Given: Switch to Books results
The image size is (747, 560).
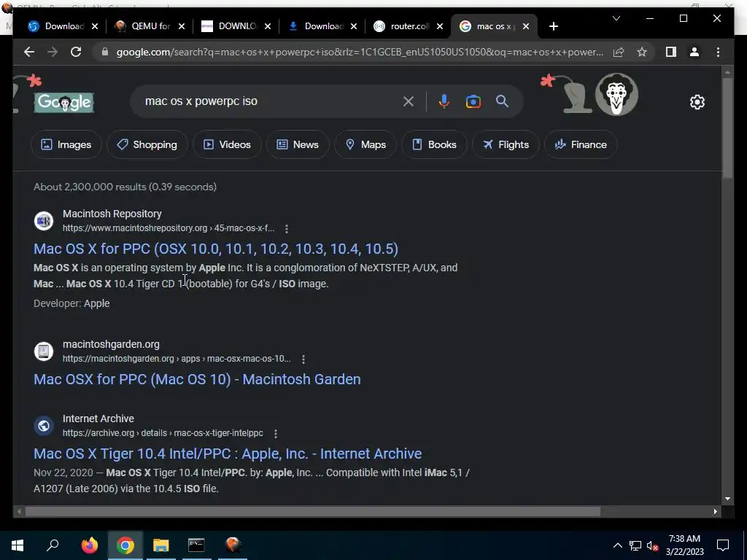Looking at the screenshot, I should click(x=434, y=144).
